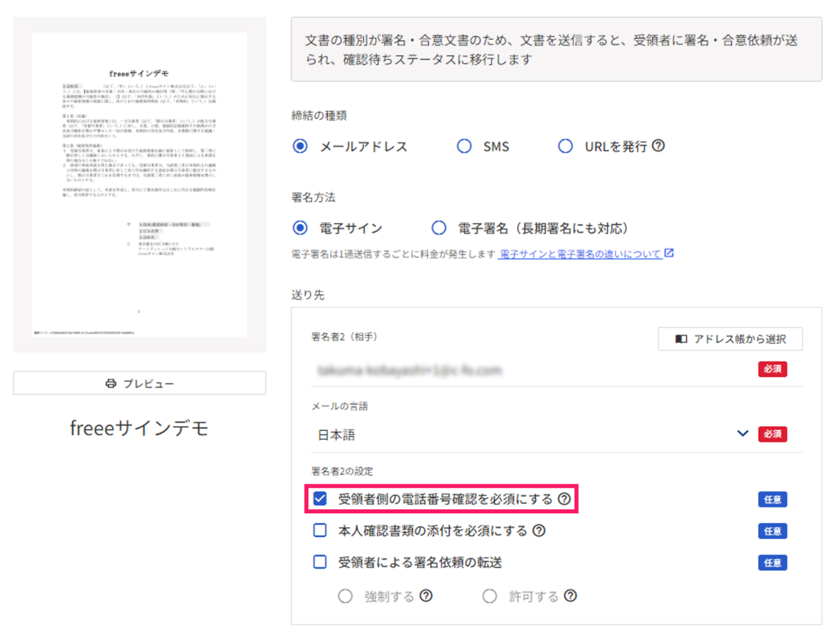The height and width of the screenshot is (642, 840).
Task: Click the freeeサインデモ document title
Action: (x=139, y=428)
